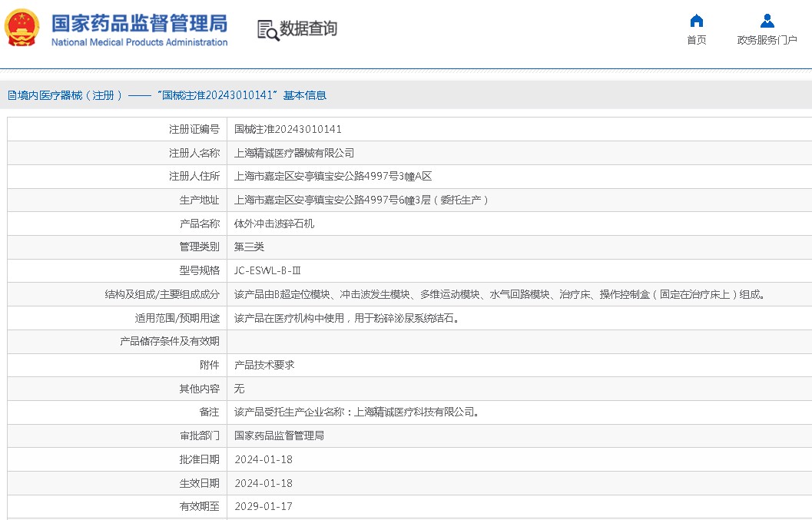The width and height of the screenshot is (812, 520).
Task: Click the 生产地址 label cell
Action: coord(117,200)
